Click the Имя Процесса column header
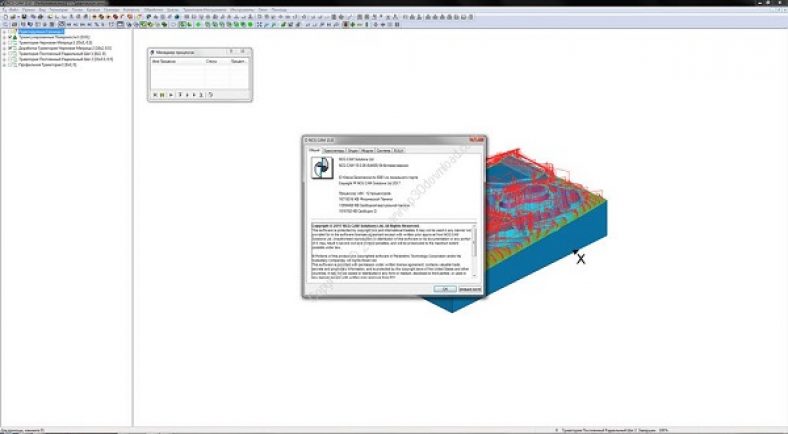The height and width of the screenshot is (434, 788). pos(177,61)
